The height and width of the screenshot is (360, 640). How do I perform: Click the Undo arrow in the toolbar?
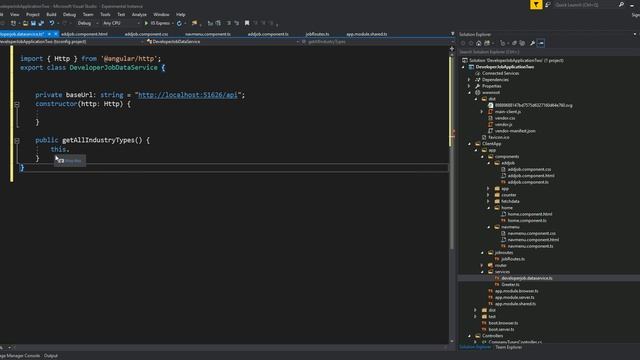click(x=52, y=23)
